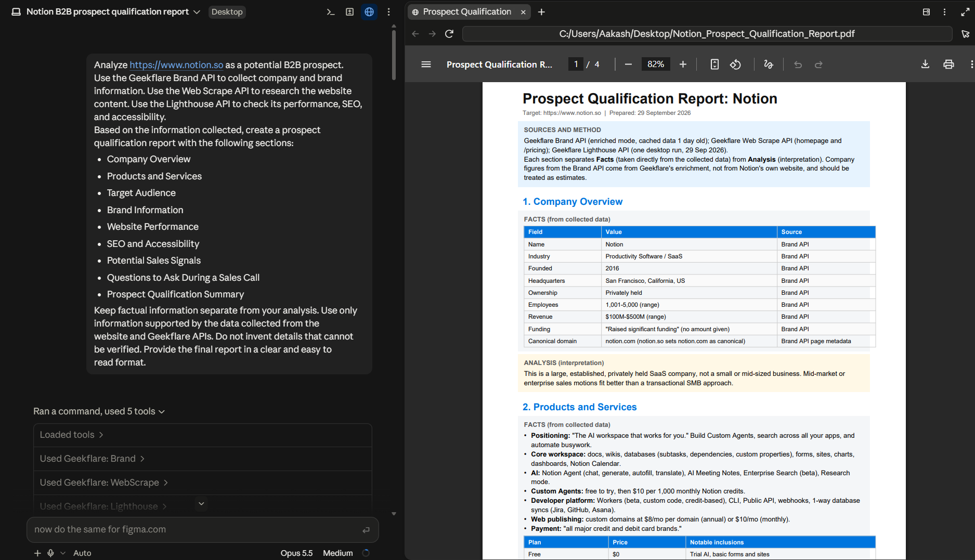This screenshot has width=975, height=560.
Task: Open the conversation title dropdown chevron
Action: point(197,12)
